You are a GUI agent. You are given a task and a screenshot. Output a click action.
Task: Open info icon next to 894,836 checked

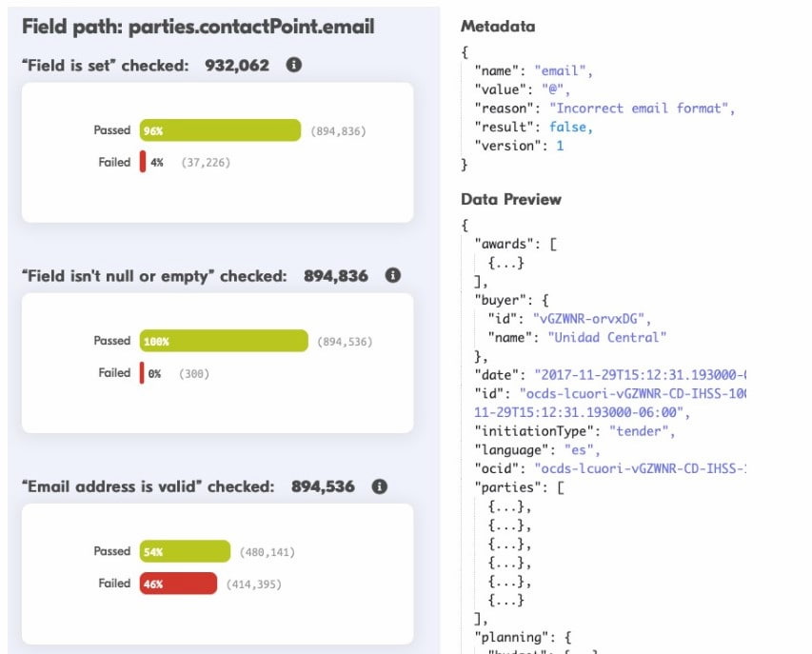pyautogui.click(x=392, y=276)
